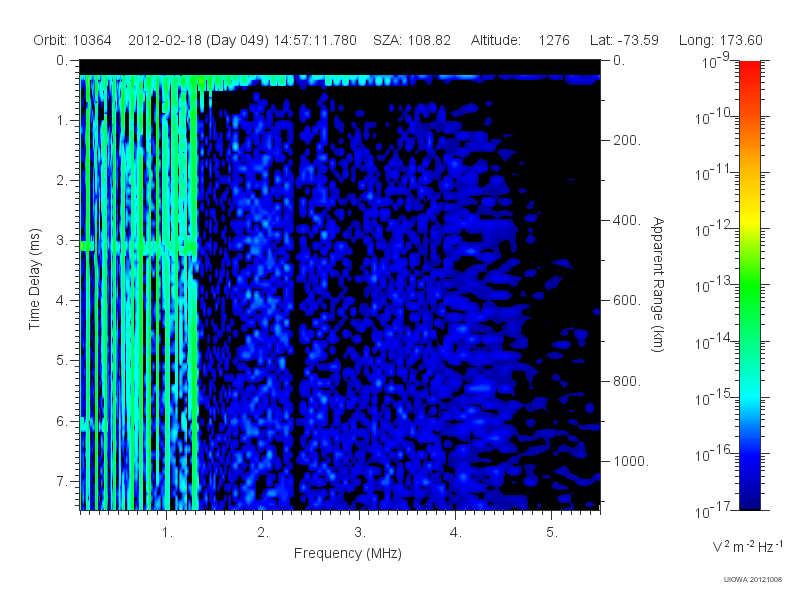Click the SZA: 108.82 value

pyautogui.click(x=412, y=40)
